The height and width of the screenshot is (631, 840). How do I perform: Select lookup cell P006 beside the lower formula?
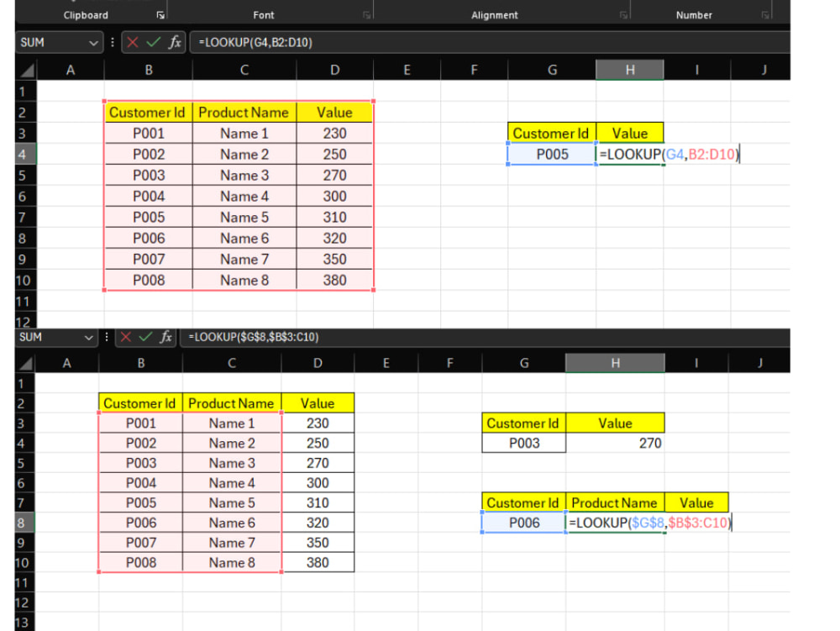[x=524, y=523]
